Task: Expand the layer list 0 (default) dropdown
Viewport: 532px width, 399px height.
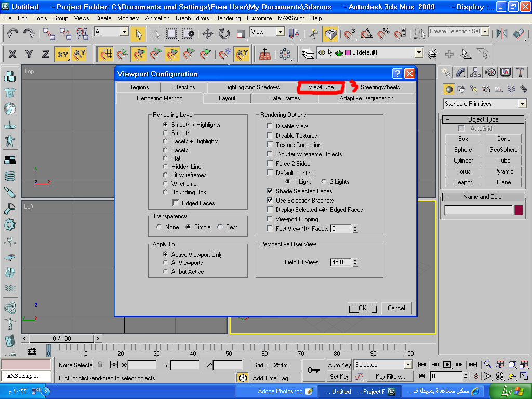Action: 419,52
